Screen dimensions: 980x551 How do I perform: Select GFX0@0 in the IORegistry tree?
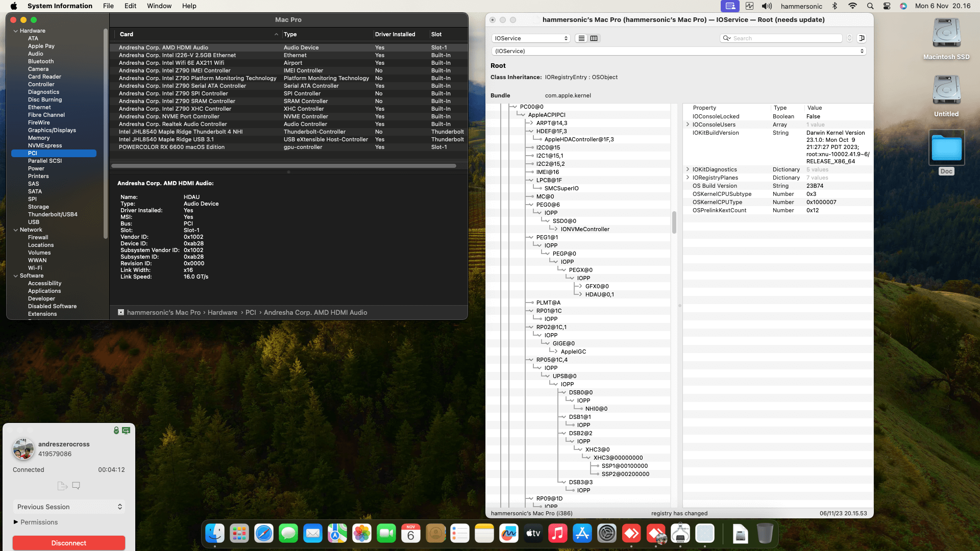point(597,286)
